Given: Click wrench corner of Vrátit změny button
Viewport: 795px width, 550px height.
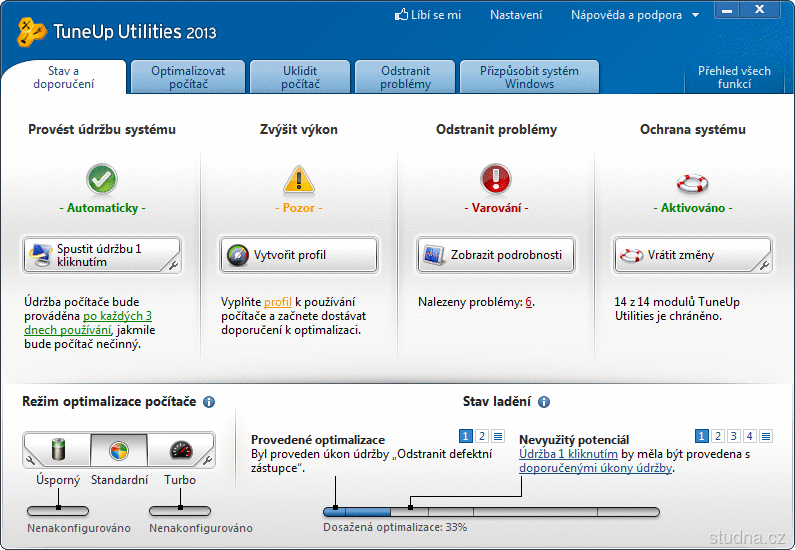Looking at the screenshot, I should tap(764, 265).
